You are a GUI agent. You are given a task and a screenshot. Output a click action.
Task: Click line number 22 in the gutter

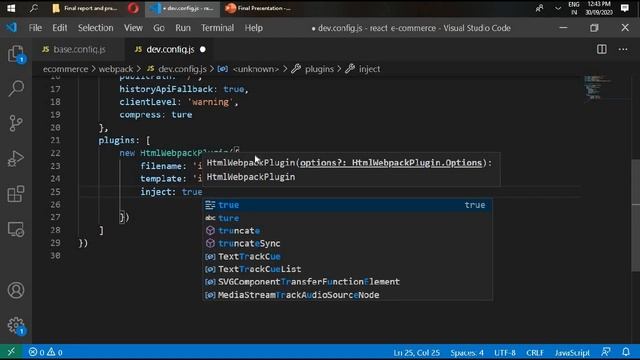coord(55,153)
